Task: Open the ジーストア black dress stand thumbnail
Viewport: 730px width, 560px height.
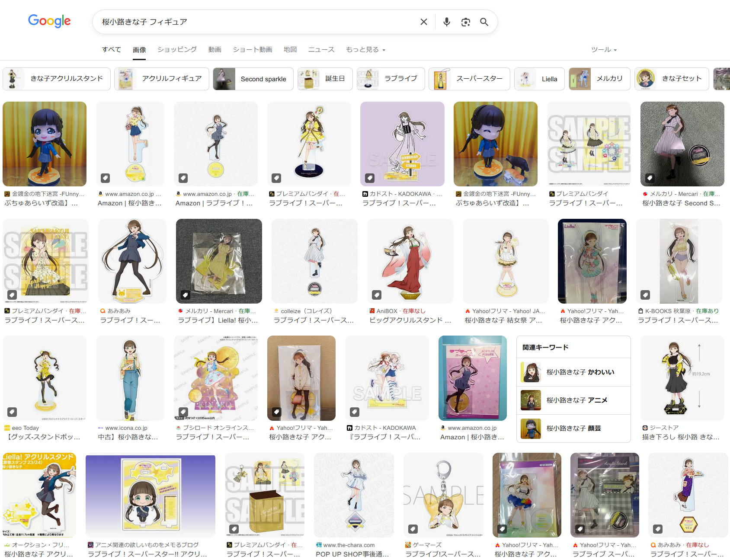Action: click(x=682, y=378)
